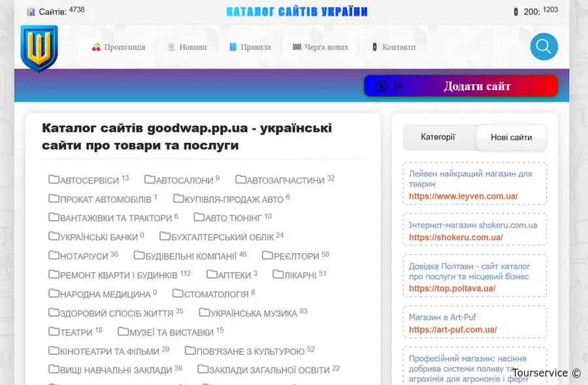
Task: Click the folder icon of Нотаріуси
Action: (x=54, y=255)
